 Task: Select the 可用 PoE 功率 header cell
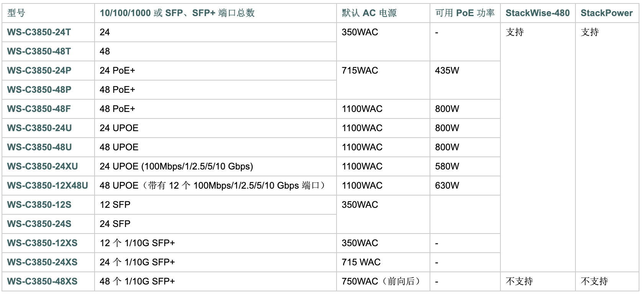coord(465,13)
